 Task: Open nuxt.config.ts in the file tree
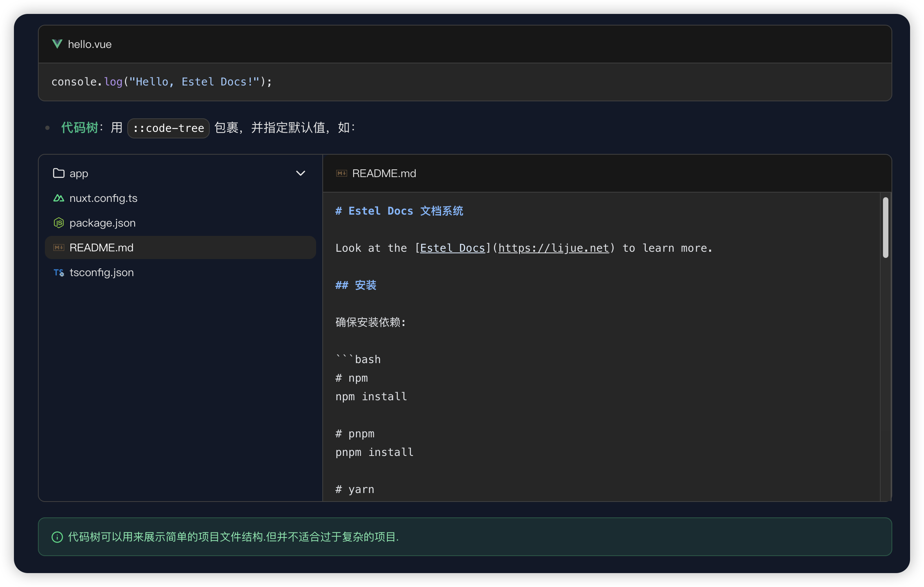(103, 198)
